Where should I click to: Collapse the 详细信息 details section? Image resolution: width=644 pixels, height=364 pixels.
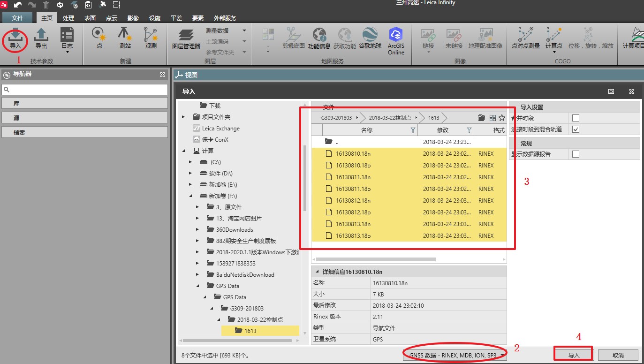pyautogui.click(x=317, y=272)
